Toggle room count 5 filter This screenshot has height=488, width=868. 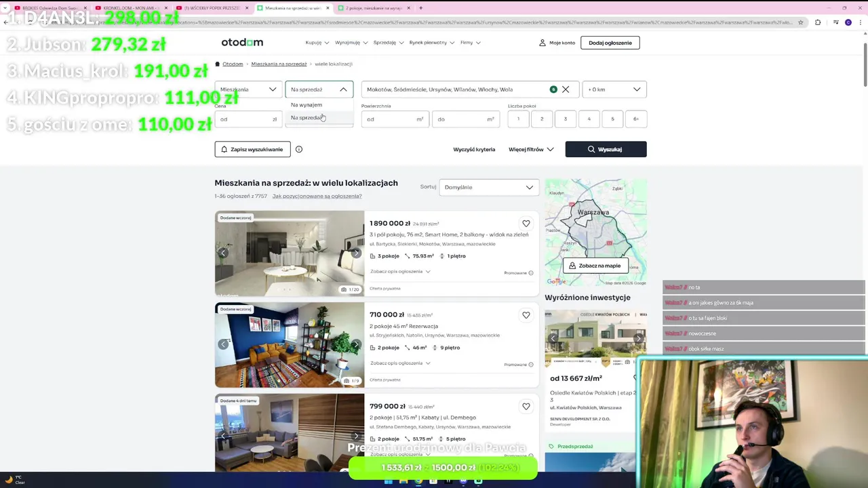[x=612, y=119]
